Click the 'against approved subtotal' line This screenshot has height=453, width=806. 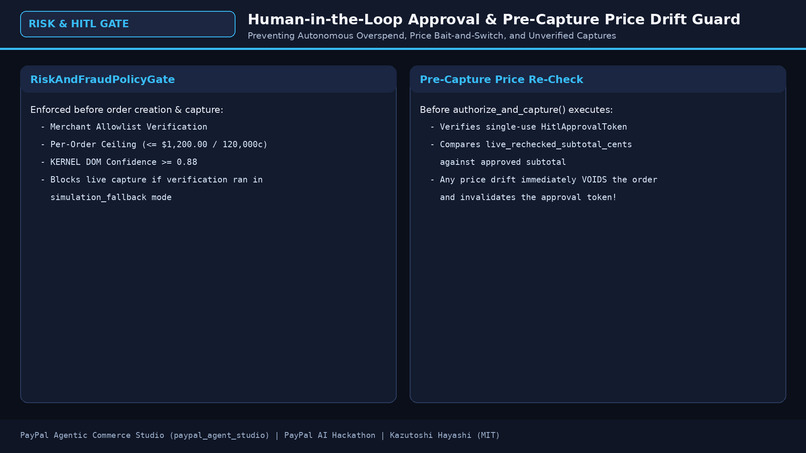pyautogui.click(x=503, y=162)
